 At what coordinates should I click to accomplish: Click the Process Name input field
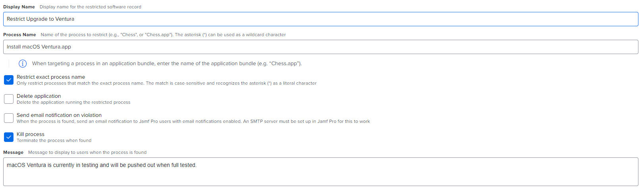(320, 47)
